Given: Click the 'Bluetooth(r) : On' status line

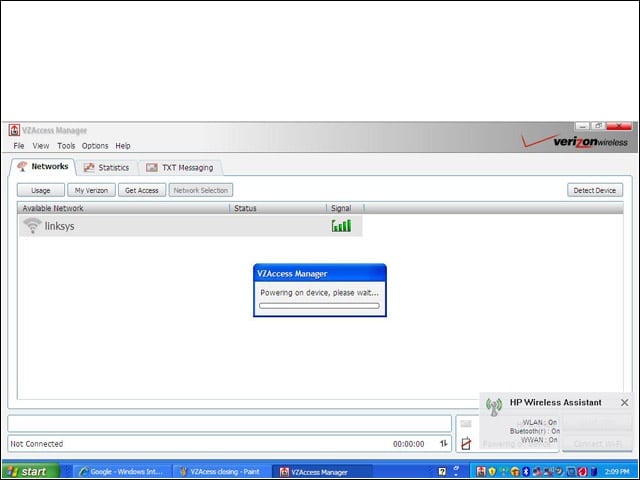Looking at the screenshot, I should 535,431.
